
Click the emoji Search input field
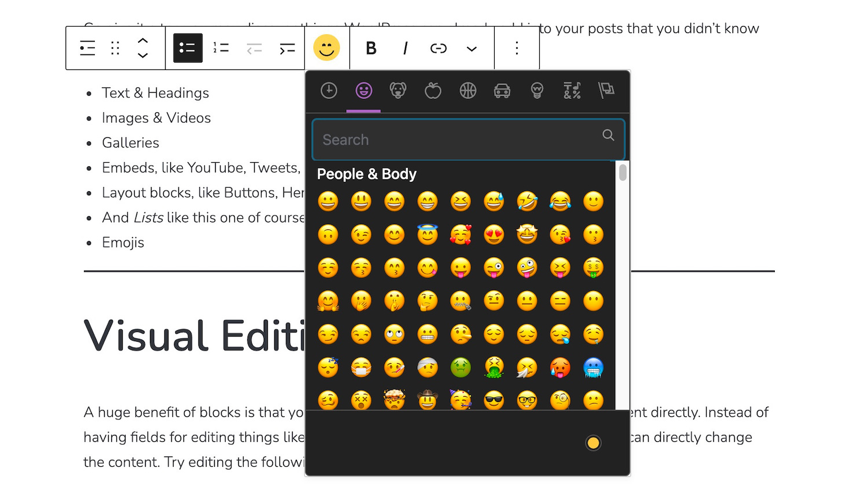tap(468, 140)
